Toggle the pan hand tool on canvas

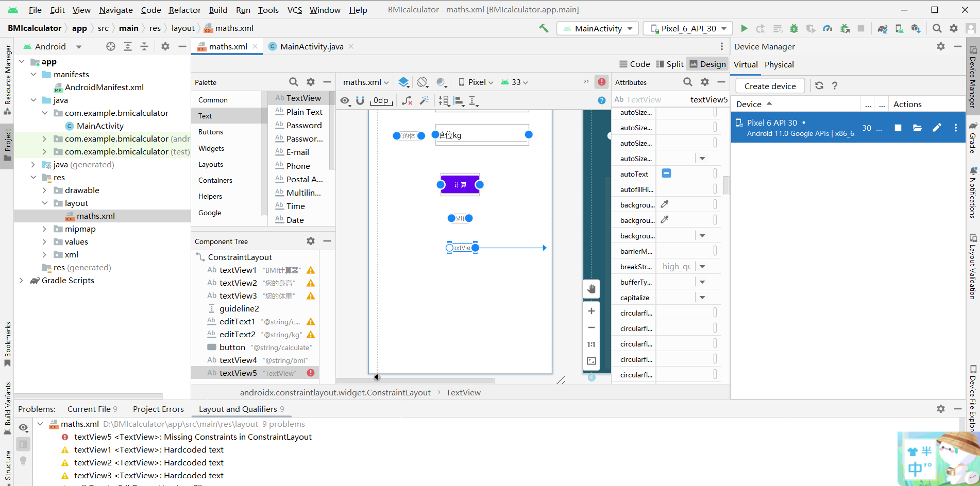point(592,289)
